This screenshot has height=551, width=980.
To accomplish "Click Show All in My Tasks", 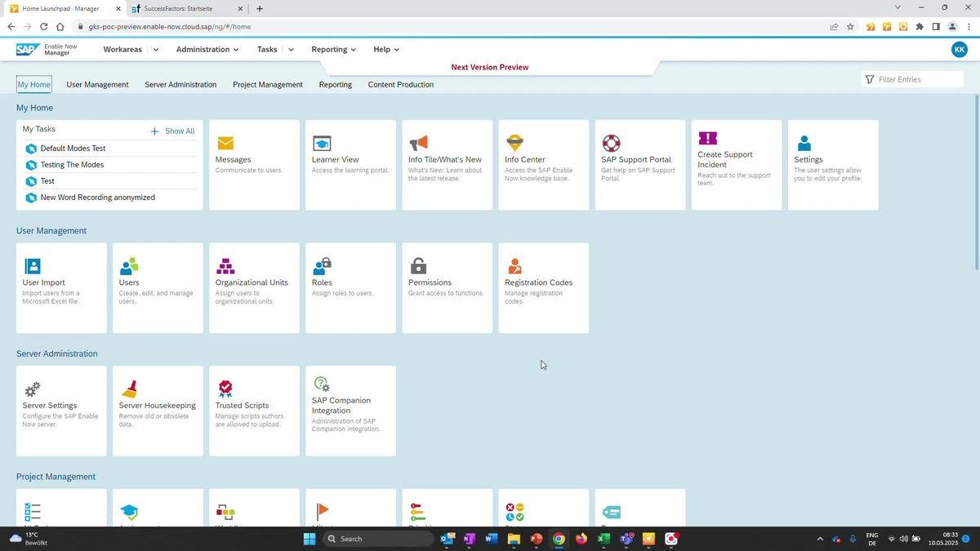I will point(179,131).
